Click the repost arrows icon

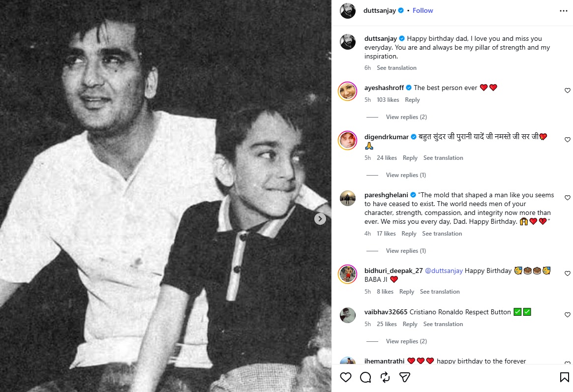tap(385, 377)
